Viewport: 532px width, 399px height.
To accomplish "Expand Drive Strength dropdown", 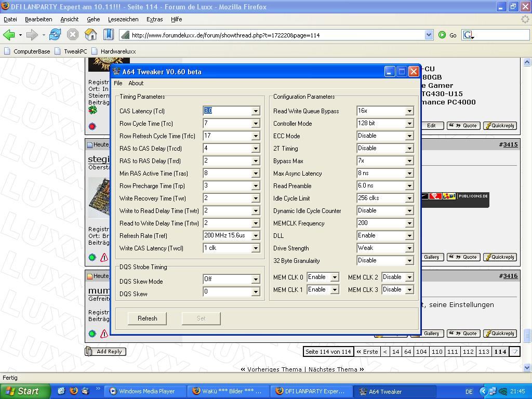I will pyautogui.click(x=409, y=248).
